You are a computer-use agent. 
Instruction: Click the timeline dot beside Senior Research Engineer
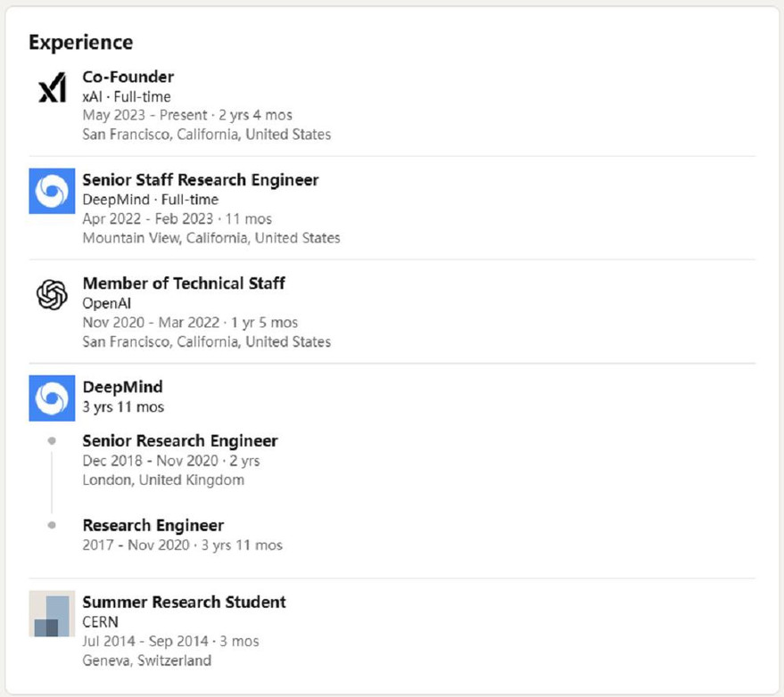tap(52, 440)
